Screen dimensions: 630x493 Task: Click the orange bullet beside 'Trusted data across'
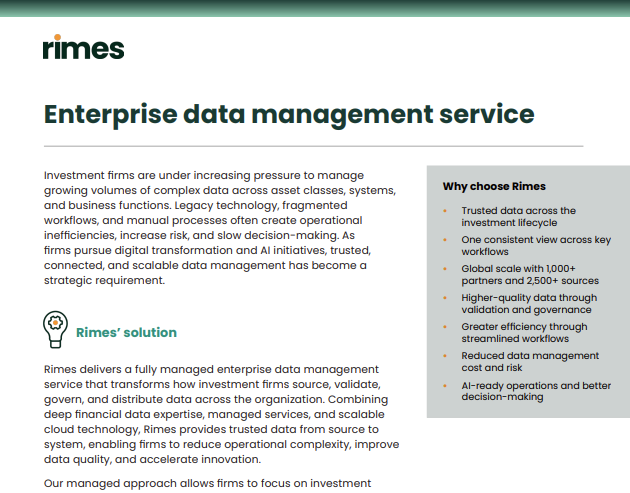tap(445, 211)
